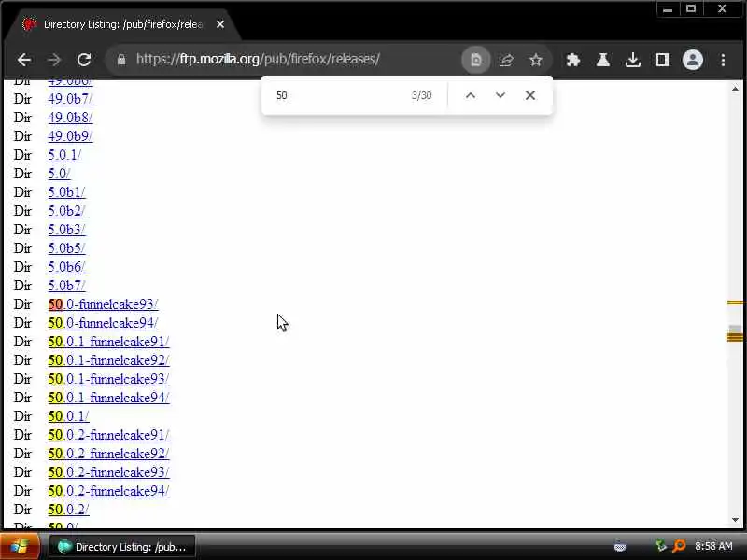
Task: Open the 50.0.1-funnelcake93/ link
Action: [x=108, y=379]
